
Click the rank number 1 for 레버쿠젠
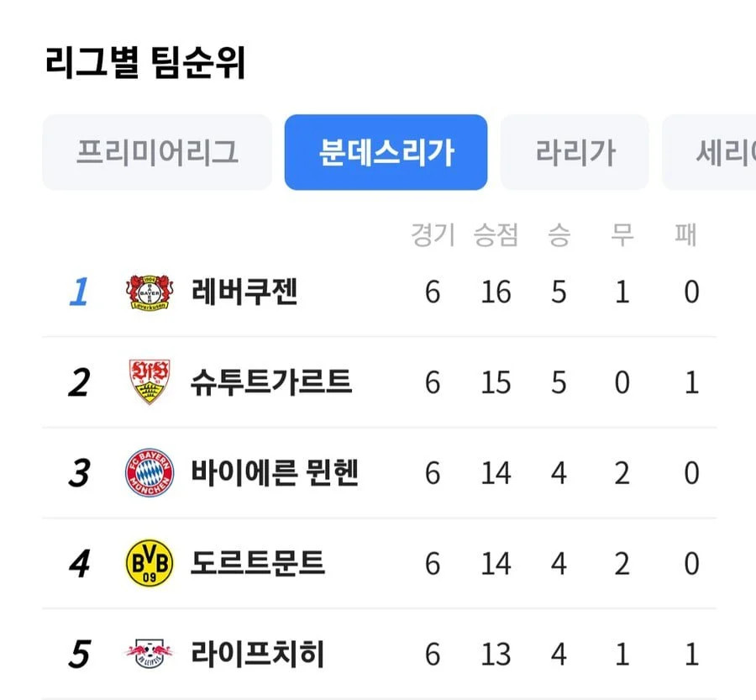pos(79,292)
